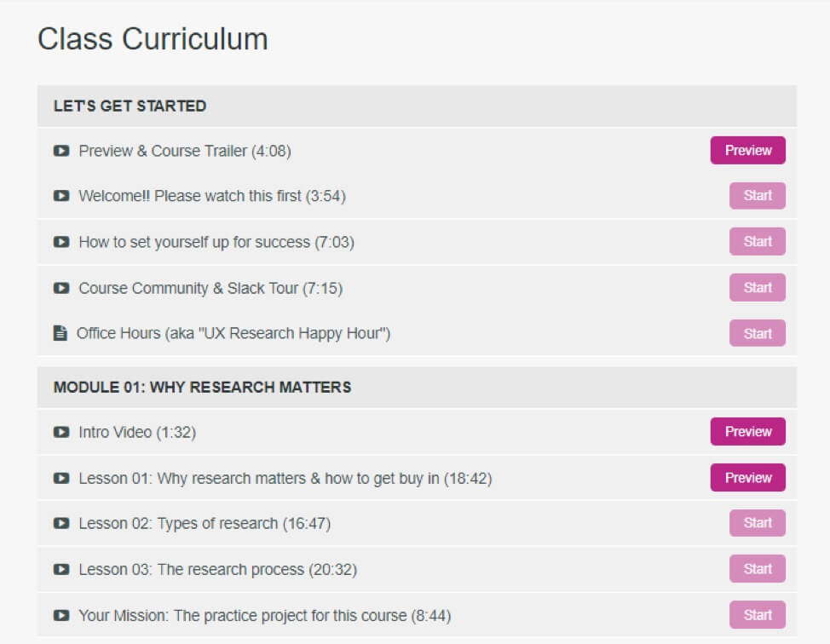Image resolution: width=830 pixels, height=644 pixels.
Task: Start Lesson 03: The research process
Action: click(757, 569)
